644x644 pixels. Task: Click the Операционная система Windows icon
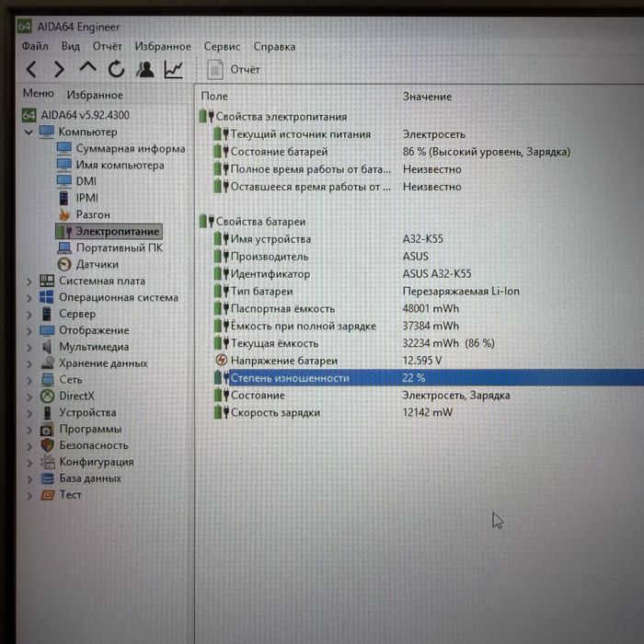tap(47, 297)
